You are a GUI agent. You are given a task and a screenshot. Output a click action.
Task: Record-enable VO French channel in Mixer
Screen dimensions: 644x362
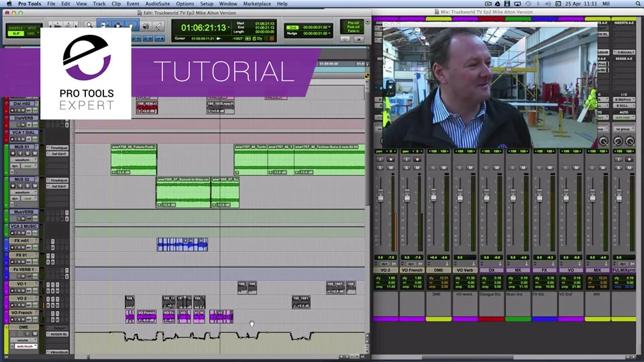pyautogui.click(x=417, y=160)
